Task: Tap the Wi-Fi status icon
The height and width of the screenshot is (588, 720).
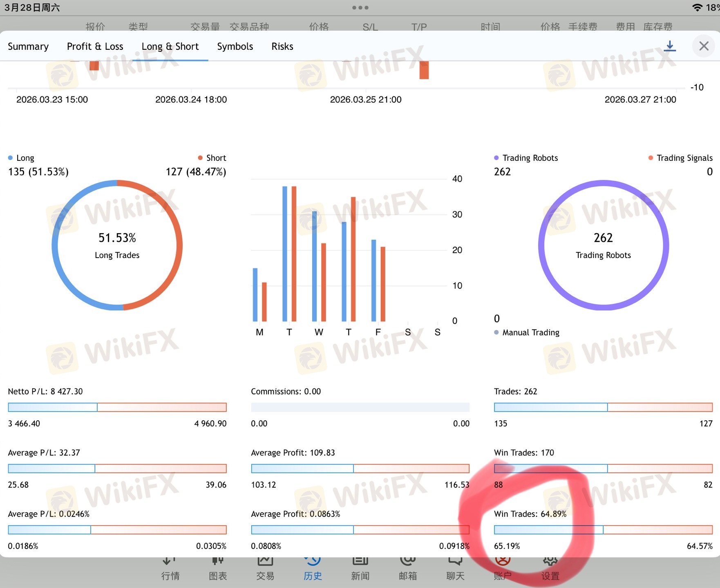Action: [697, 7]
